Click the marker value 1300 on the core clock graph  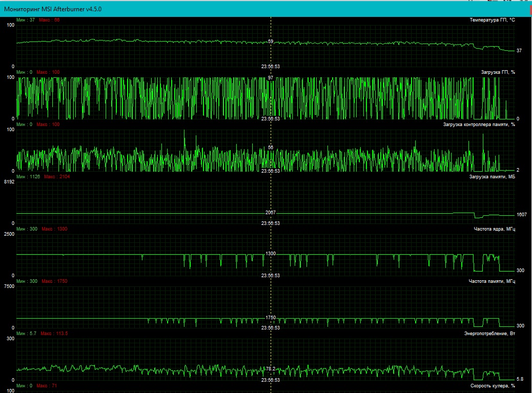(x=271, y=253)
